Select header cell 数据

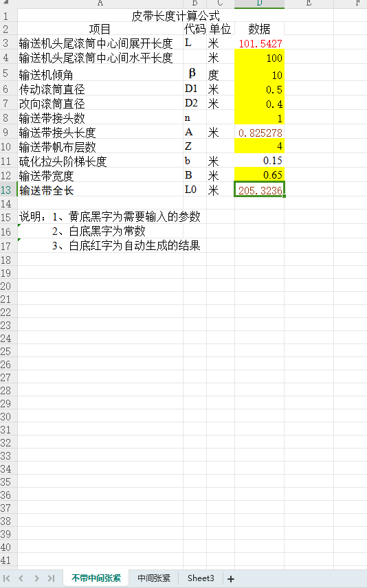click(259, 29)
